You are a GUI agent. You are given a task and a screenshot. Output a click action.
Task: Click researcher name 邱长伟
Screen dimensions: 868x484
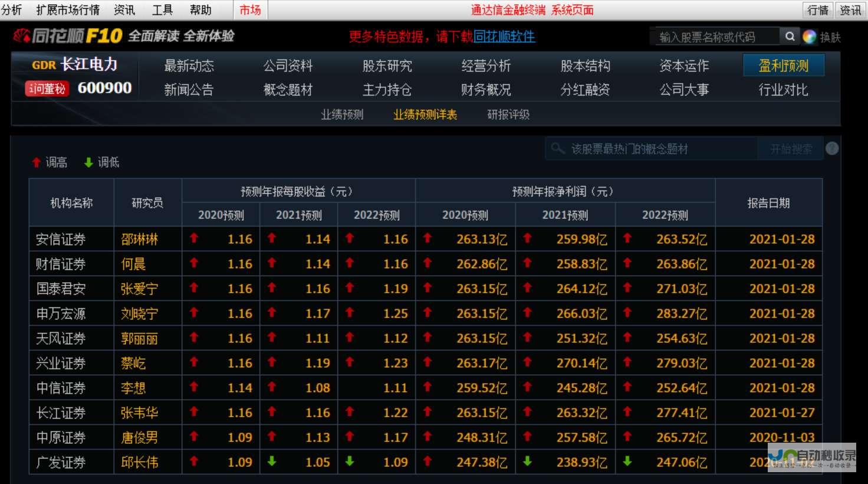[x=140, y=462]
